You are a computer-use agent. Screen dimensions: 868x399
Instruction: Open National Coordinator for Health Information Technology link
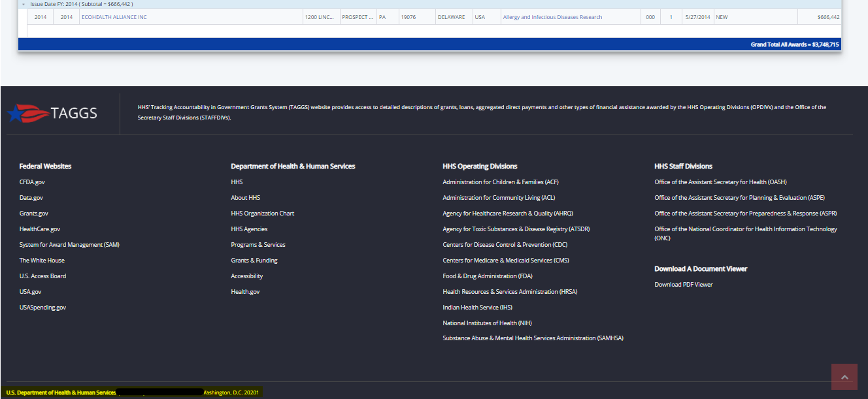(x=746, y=234)
